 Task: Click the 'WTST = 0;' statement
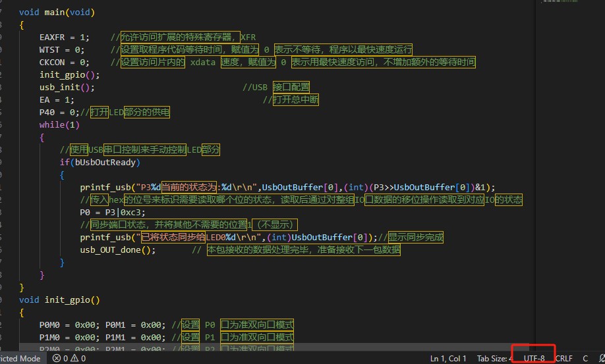pos(62,49)
